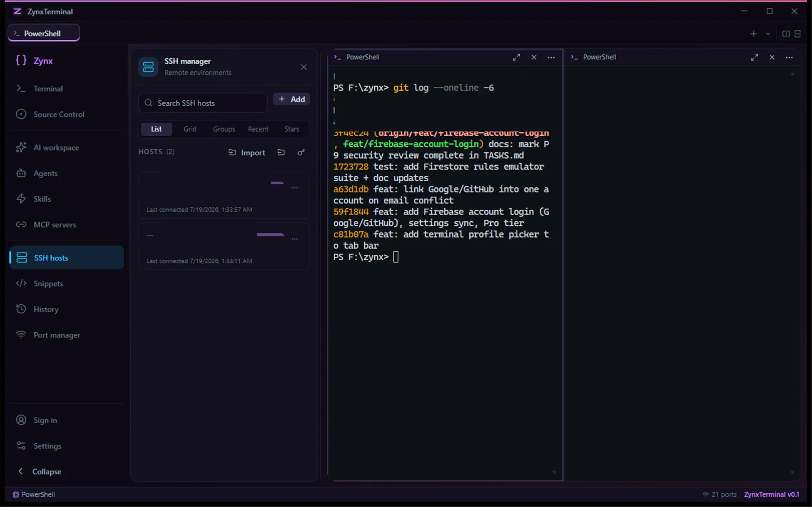Open a new terminal tab with plus

pos(754,34)
